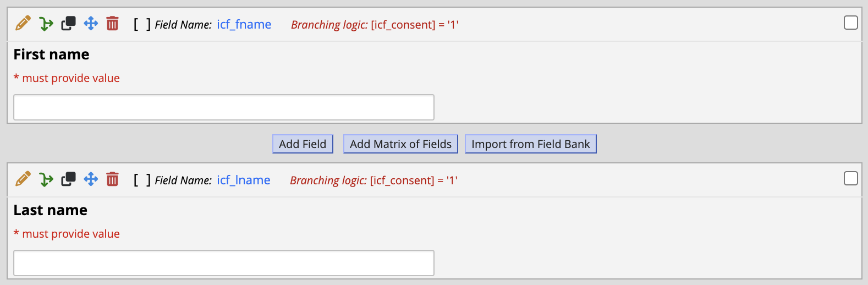This screenshot has height=285, width=868.
Task: Click into the First name text box
Action: click(224, 107)
